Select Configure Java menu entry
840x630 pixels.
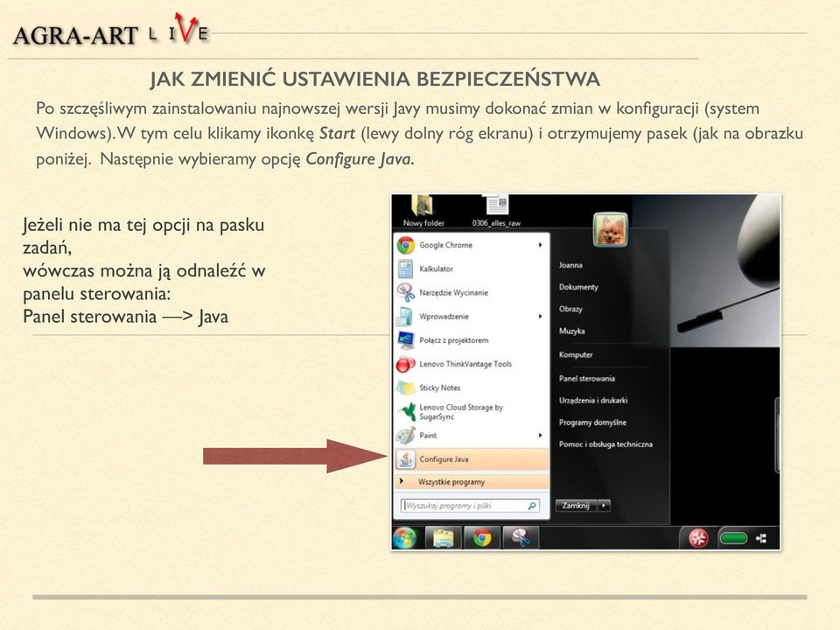pyautogui.click(x=472, y=459)
